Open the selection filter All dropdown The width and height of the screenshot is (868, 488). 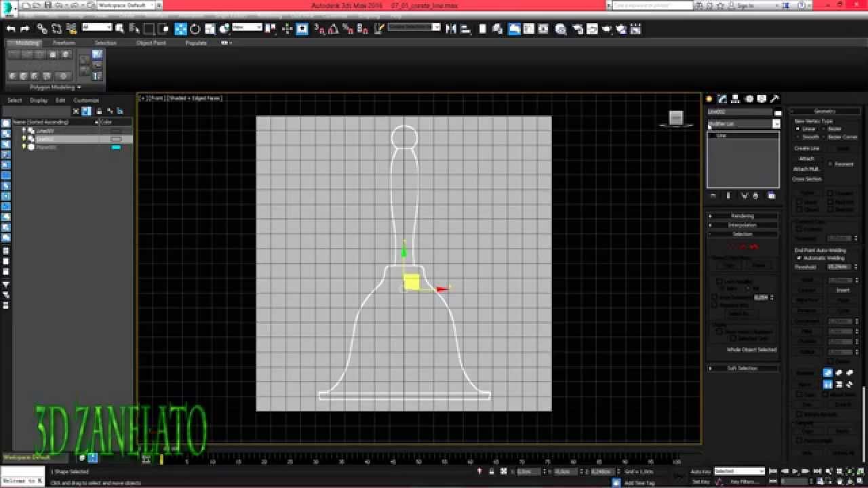pyautogui.click(x=97, y=28)
